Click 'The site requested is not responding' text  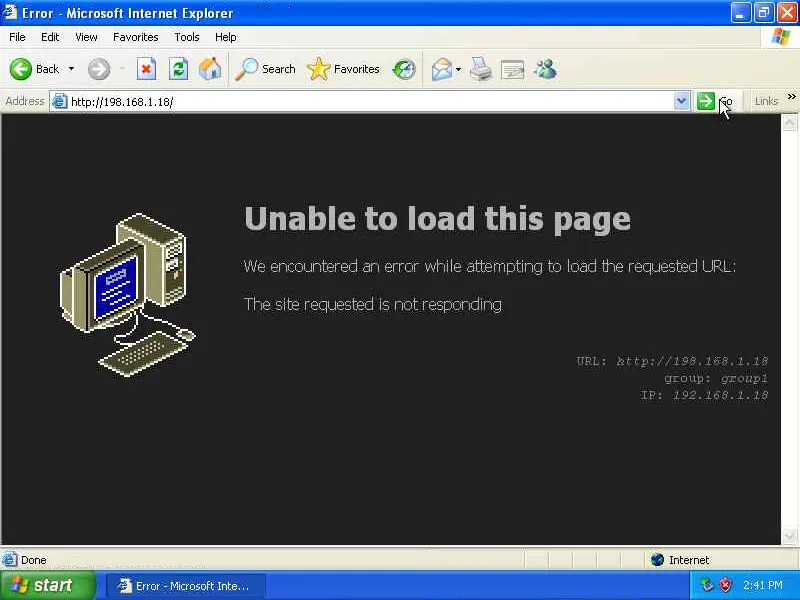[373, 305]
